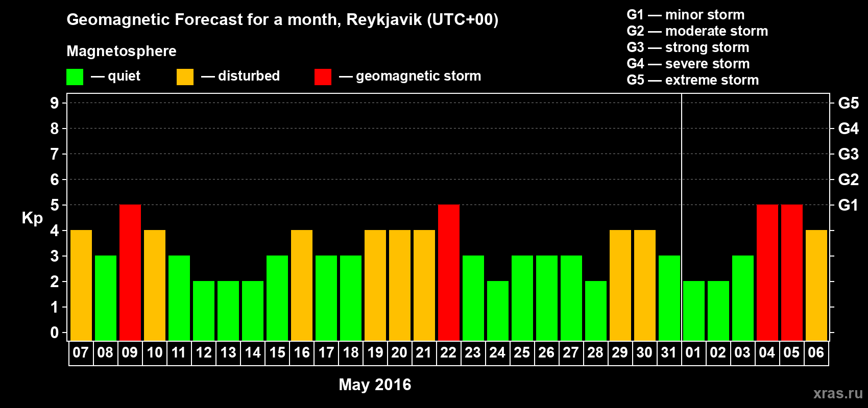This screenshot has height=408, width=868.
Task: Click the red geomagnetic storm legend swatch
Action: [x=323, y=77]
